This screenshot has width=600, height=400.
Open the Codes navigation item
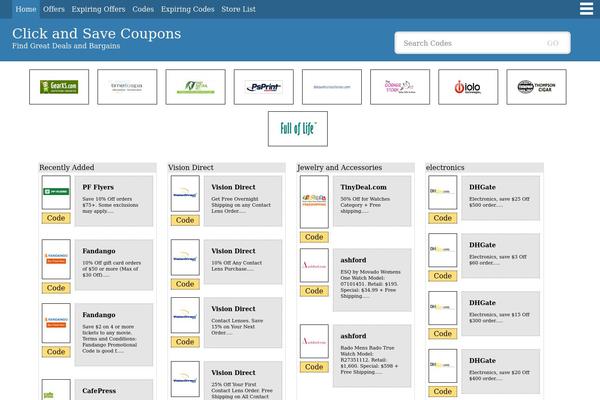point(143,9)
